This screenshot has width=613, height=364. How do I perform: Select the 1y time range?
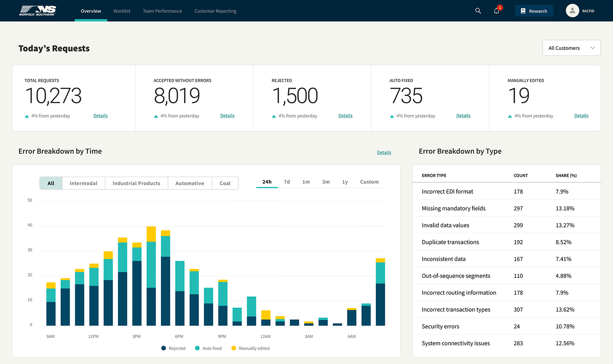click(345, 182)
